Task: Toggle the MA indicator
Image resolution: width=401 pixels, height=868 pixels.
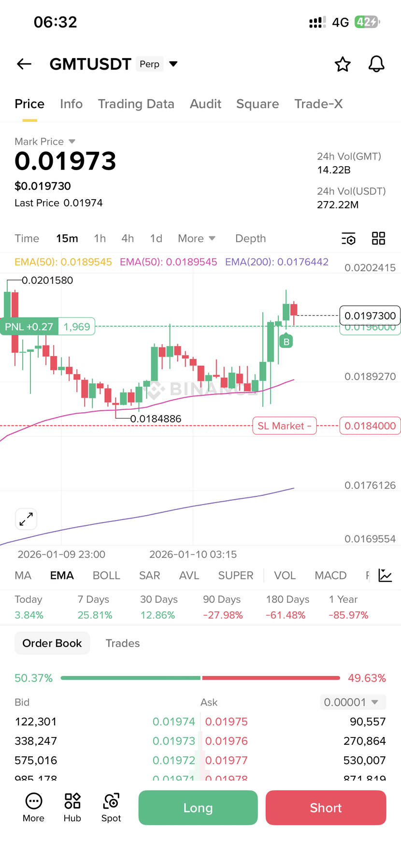Action: tap(23, 575)
